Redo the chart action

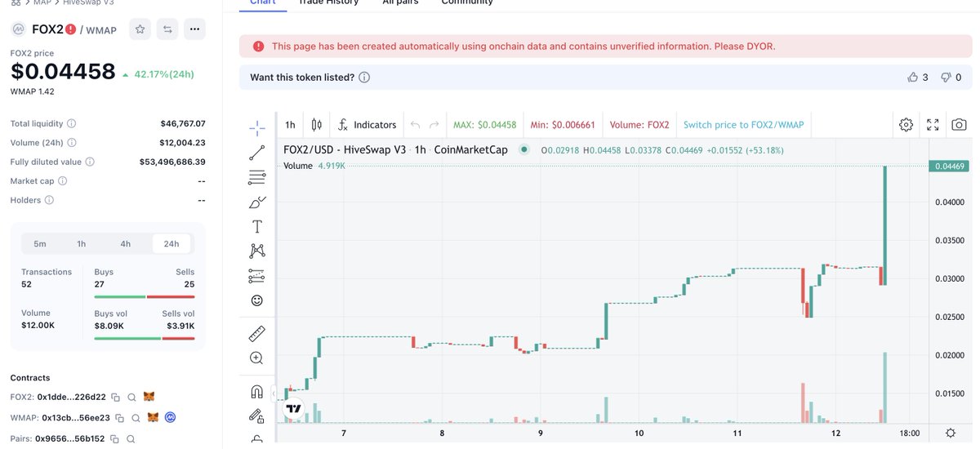pos(434,125)
